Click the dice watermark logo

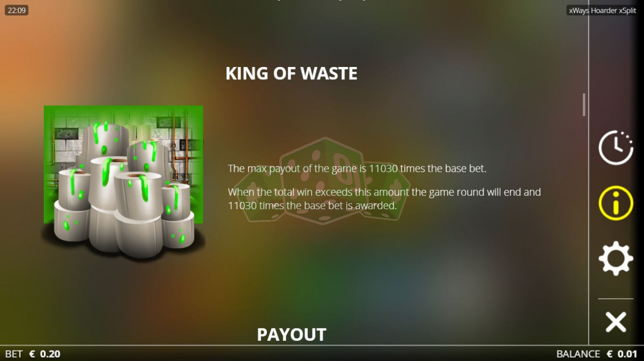322,181
